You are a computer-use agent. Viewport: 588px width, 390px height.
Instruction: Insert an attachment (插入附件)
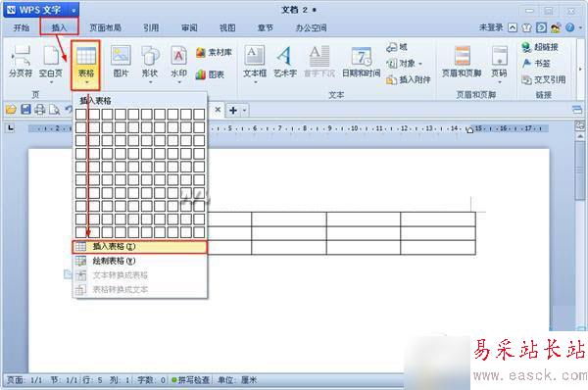click(x=409, y=79)
